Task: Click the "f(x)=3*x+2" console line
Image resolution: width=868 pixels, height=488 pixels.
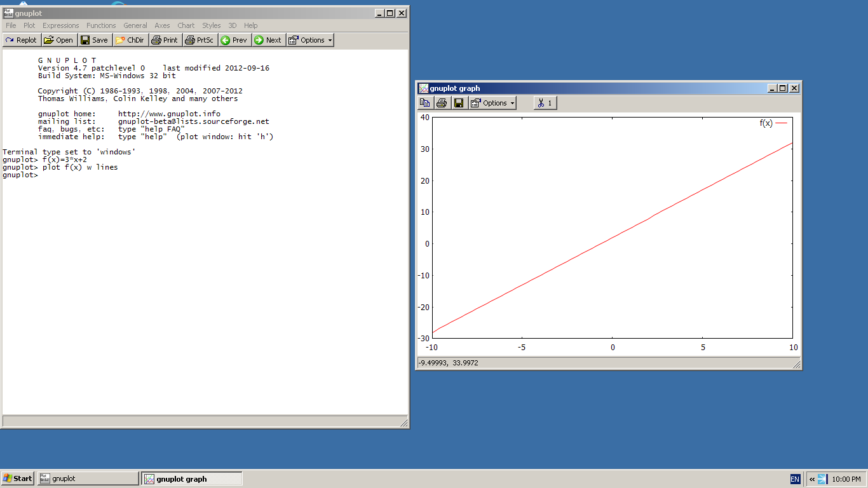Action: pos(65,160)
